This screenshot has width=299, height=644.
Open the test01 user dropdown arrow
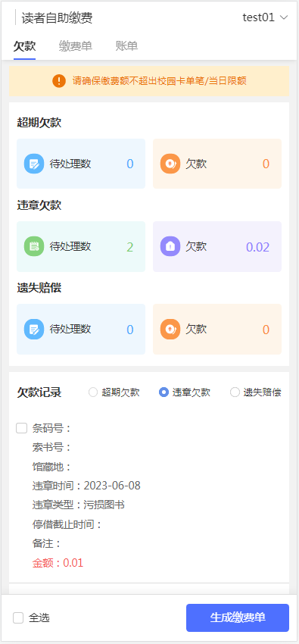coord(284,17)
